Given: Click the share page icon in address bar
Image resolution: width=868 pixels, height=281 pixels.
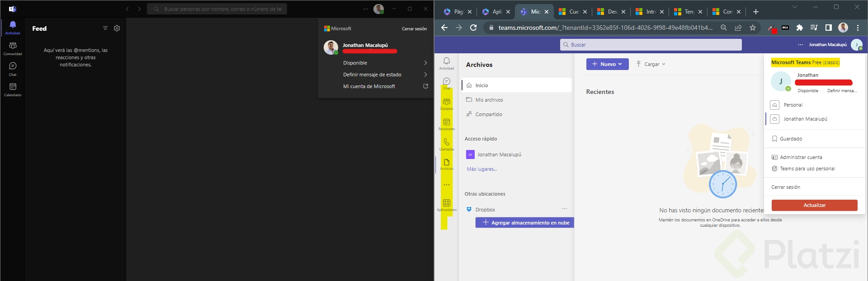Looking at the screenshot, I should 738,28.
